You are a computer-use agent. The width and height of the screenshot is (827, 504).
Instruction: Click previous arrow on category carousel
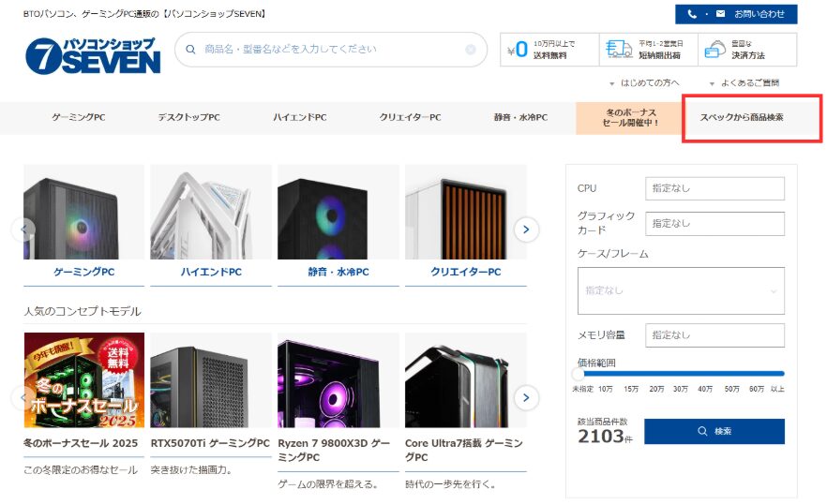tap(23, 229)
